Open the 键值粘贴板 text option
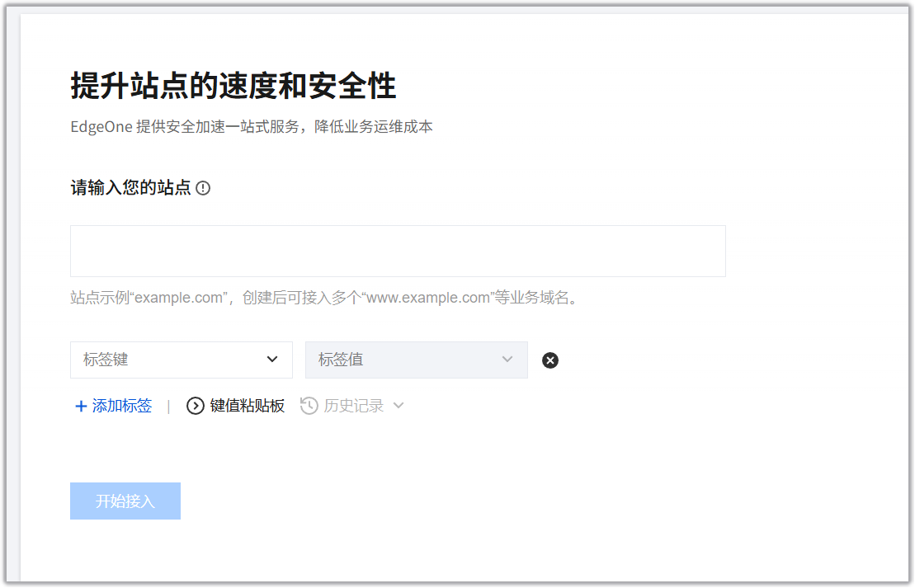The image size is (915, 588). 247,406
